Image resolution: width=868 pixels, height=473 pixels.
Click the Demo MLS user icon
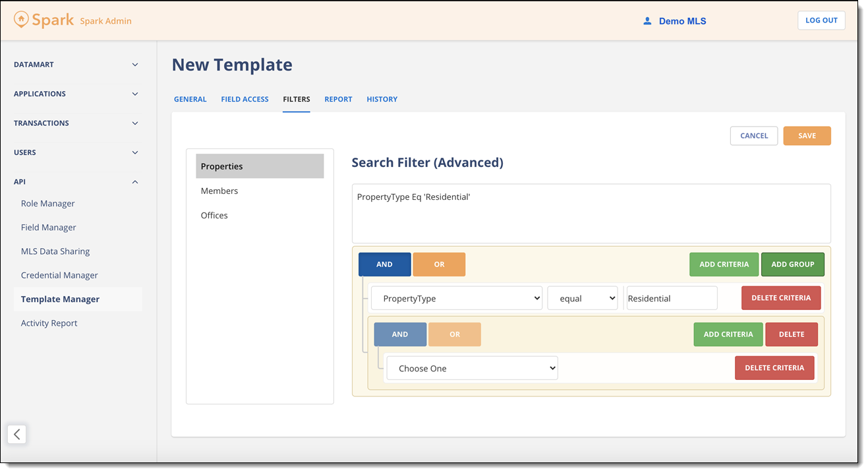tap(647, 21)
